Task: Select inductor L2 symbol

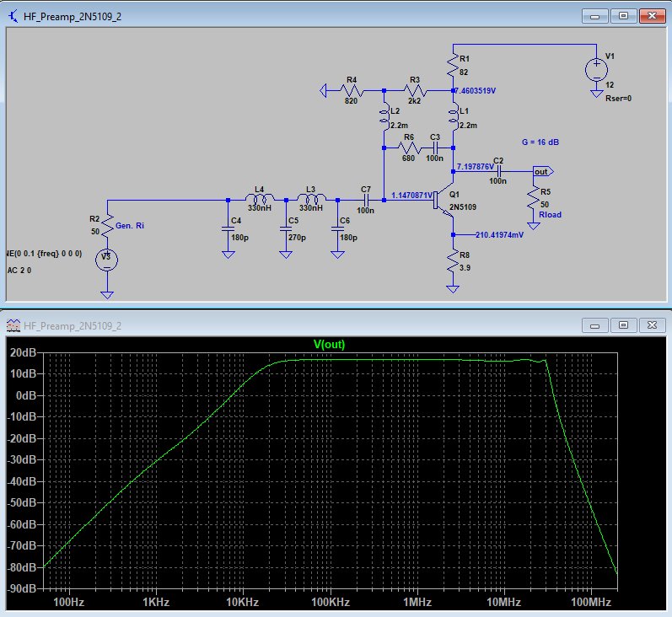Action: (384, 118)
